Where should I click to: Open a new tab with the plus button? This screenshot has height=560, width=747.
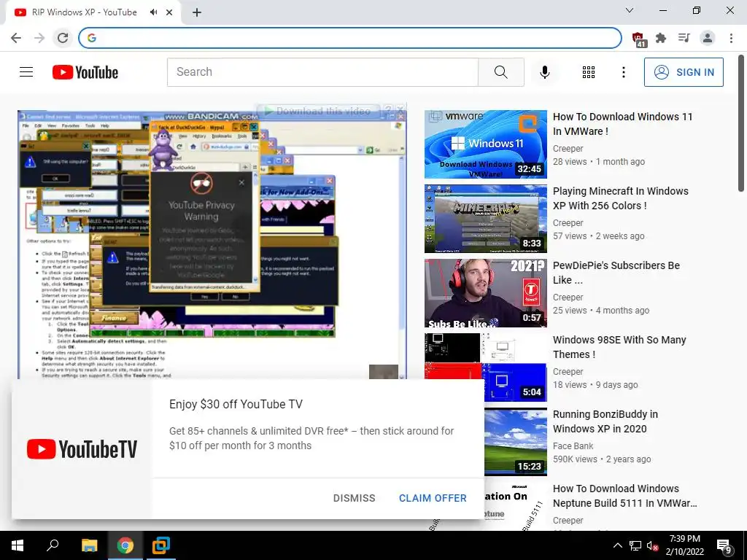click(197, 12)
